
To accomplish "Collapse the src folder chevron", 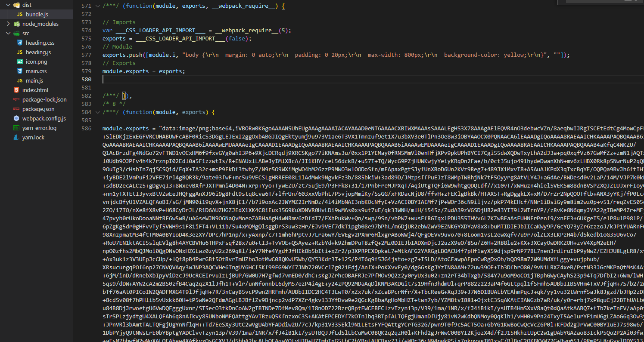I will pos(8,34).
